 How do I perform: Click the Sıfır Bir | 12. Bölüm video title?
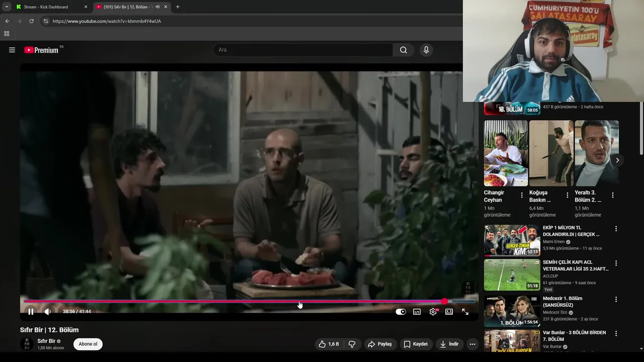[x=49, y=330]
